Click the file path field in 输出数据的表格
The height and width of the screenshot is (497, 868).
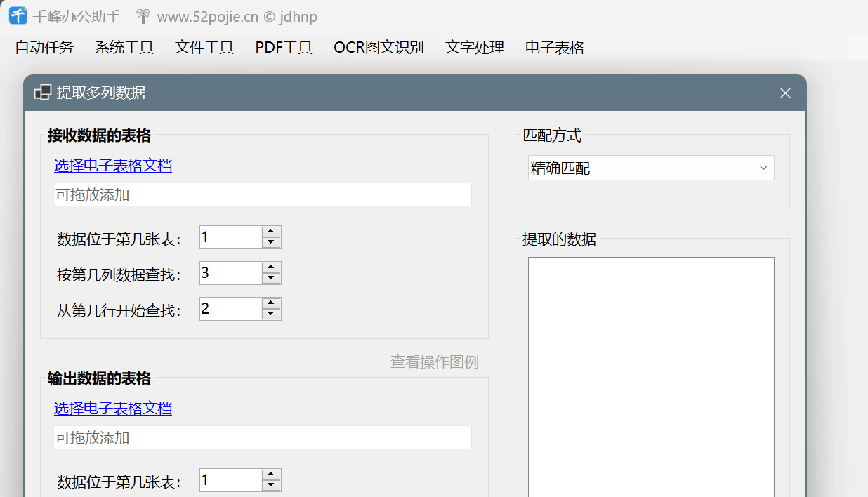coord(263,438)
